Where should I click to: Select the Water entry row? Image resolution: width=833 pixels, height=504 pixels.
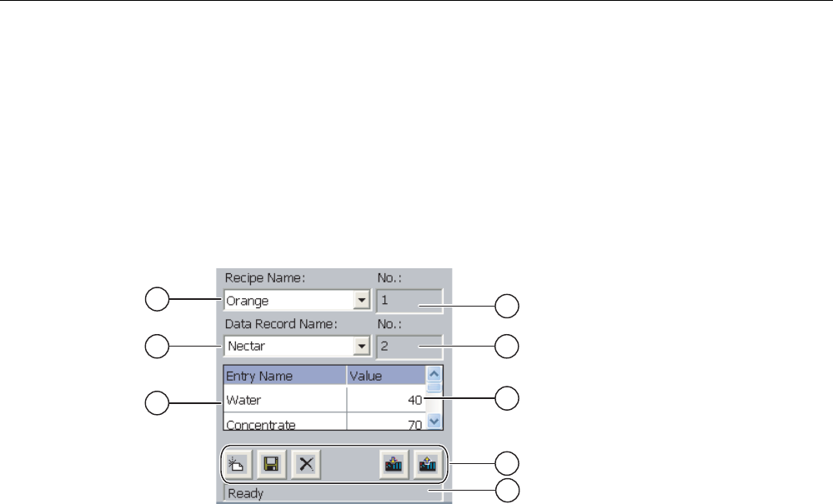[324, 400]
